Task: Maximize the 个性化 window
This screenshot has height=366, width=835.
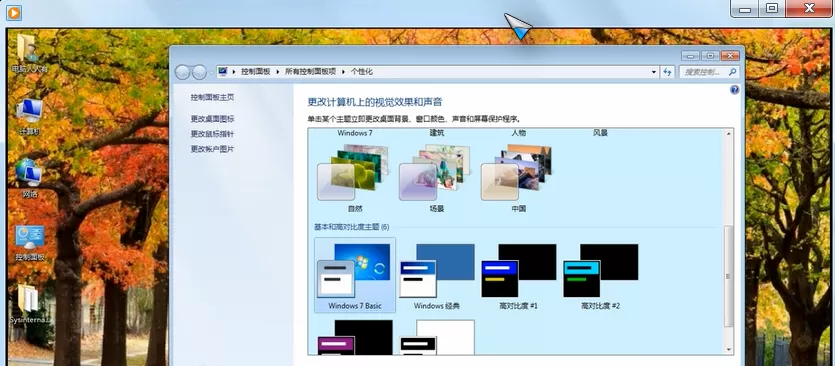Action: 710,55
